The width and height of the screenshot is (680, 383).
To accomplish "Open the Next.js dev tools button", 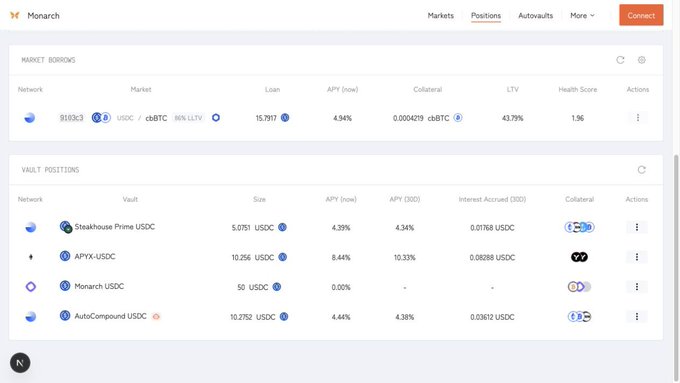I will tap(20, 363).
